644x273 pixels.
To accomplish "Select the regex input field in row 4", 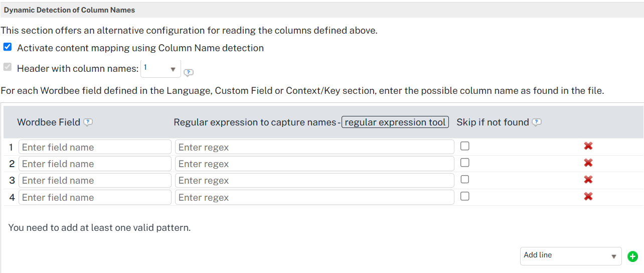I will [x=314, y=197].
